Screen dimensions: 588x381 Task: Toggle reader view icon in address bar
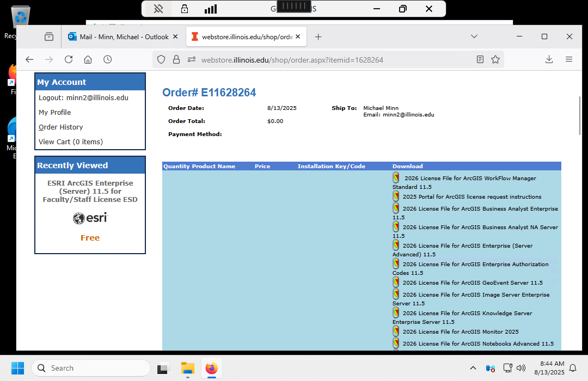[x=480, y=59]
